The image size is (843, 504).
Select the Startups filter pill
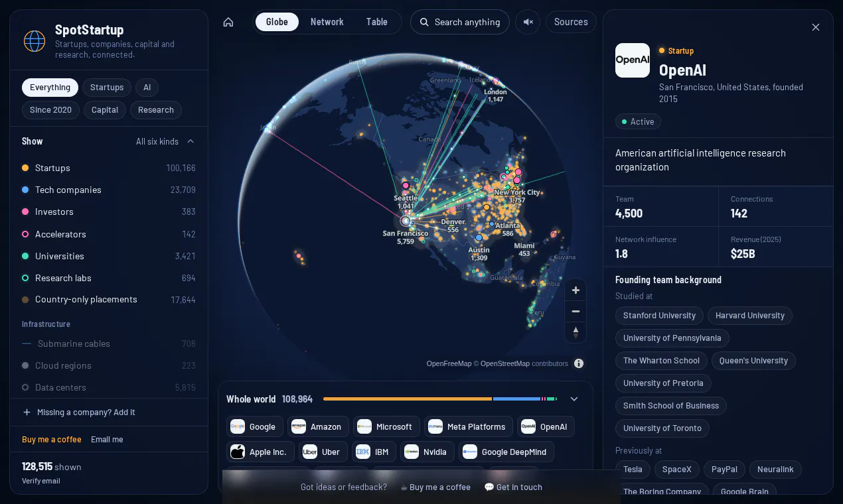coord(107,88)
